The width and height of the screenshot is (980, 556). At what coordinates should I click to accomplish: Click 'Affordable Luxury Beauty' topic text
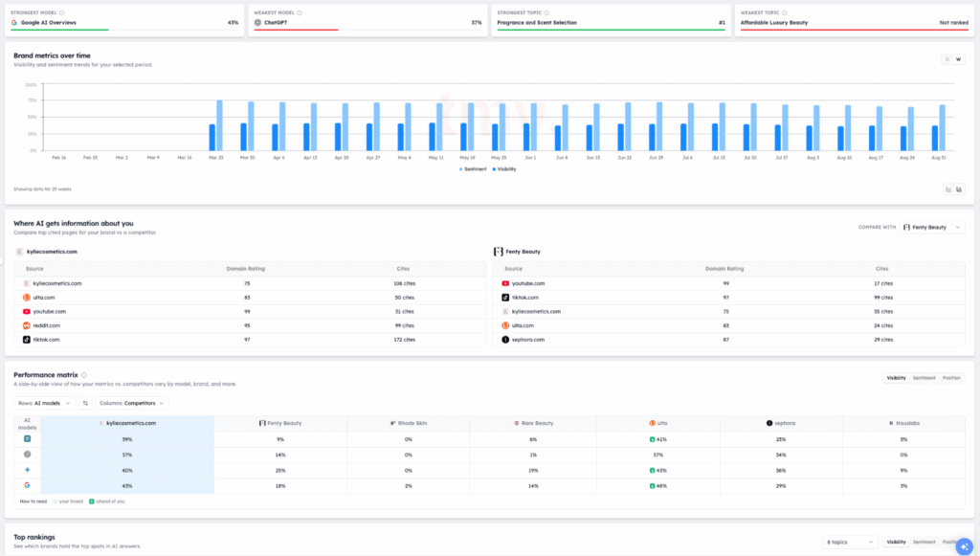pyautogui.click(x=773, y=23)
